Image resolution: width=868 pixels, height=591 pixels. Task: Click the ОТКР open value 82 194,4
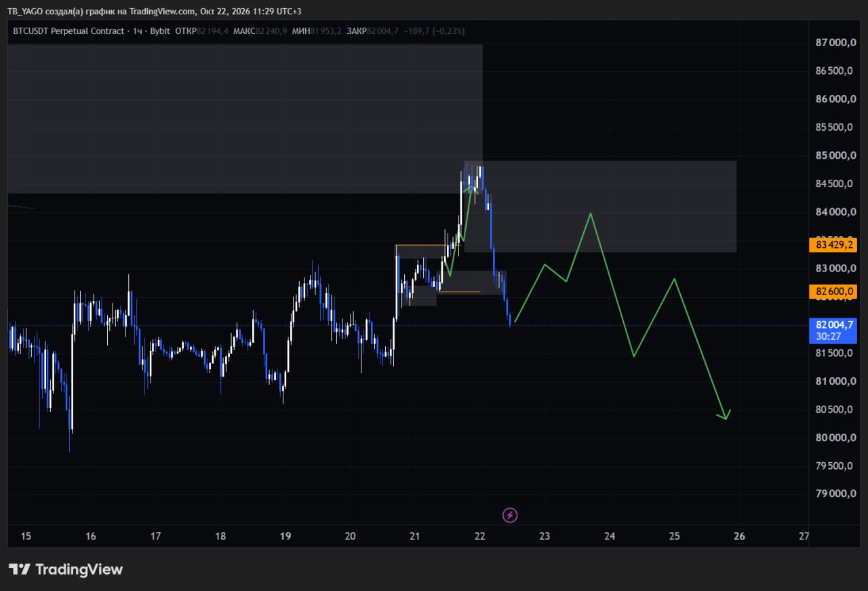[x=213, y=31]
